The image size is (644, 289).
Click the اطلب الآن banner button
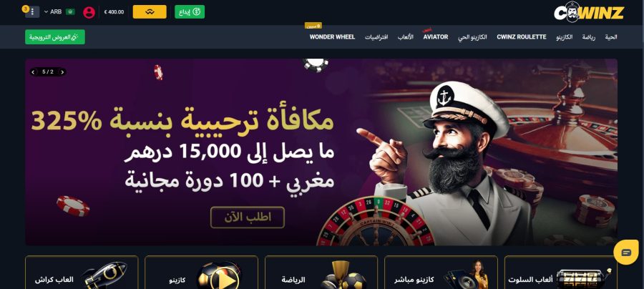248,217
